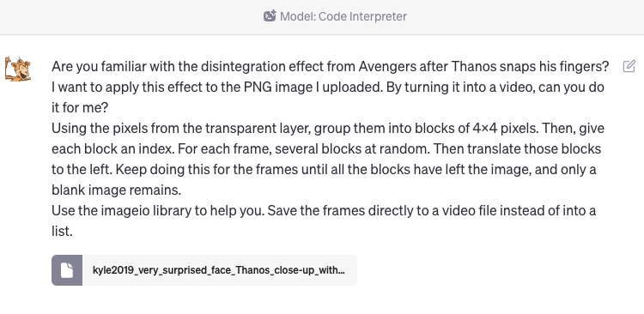The image size is (644, 314).
Task: Click the Code Interpreter sparkle icon in header
Action: click(270, 16)
